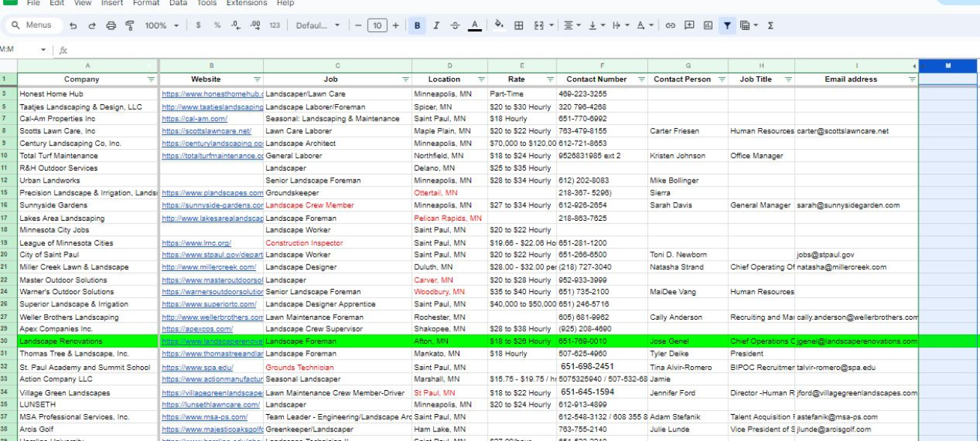Decrease font size with minus button

coord(359,25)
